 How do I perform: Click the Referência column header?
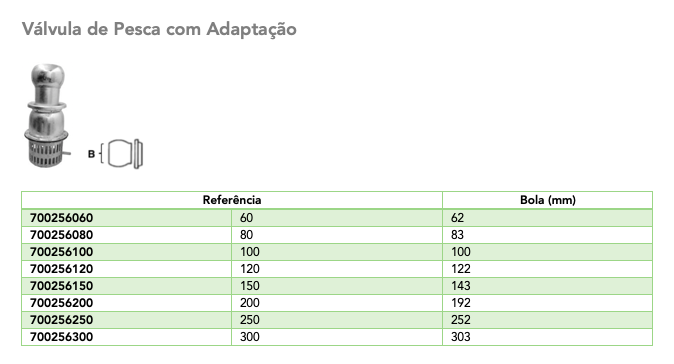[x=232, y=200]
